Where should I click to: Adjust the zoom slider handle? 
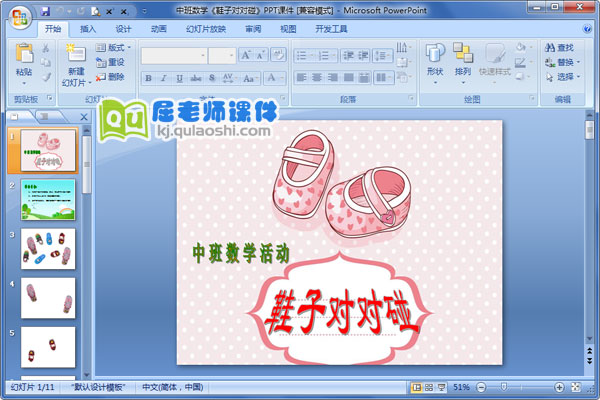504,387
